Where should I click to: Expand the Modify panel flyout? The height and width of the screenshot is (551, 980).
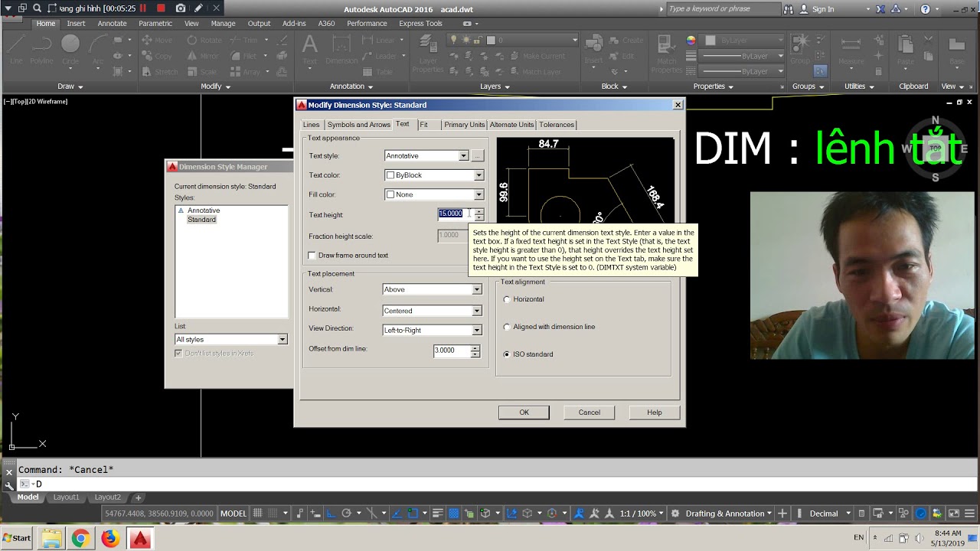pos(215,86)
